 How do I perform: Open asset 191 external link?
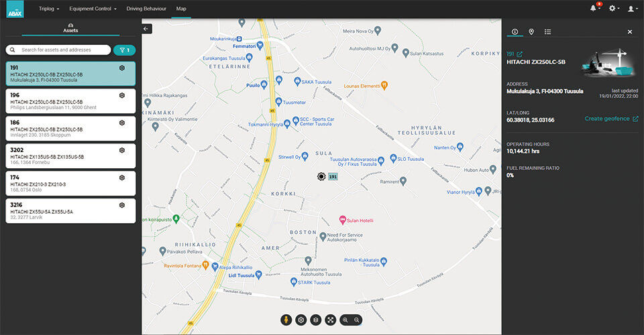(519, 54)
